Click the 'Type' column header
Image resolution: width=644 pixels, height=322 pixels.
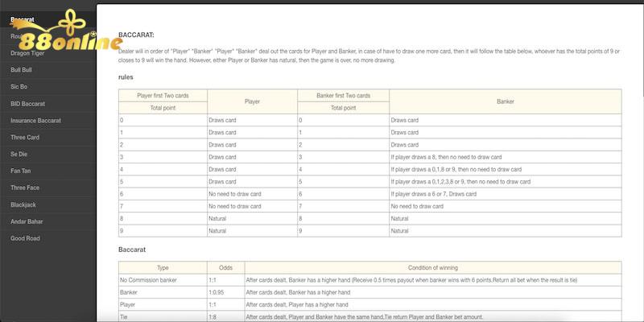click(163, 268)
